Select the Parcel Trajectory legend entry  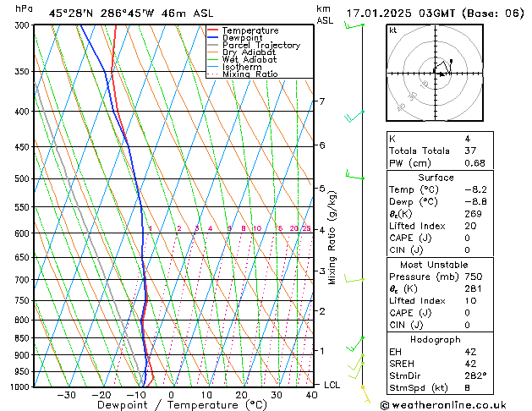(x=261, y=46)
